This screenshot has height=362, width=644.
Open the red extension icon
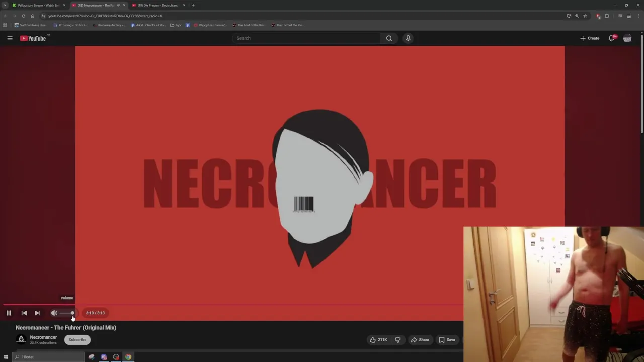click(598, 16)
